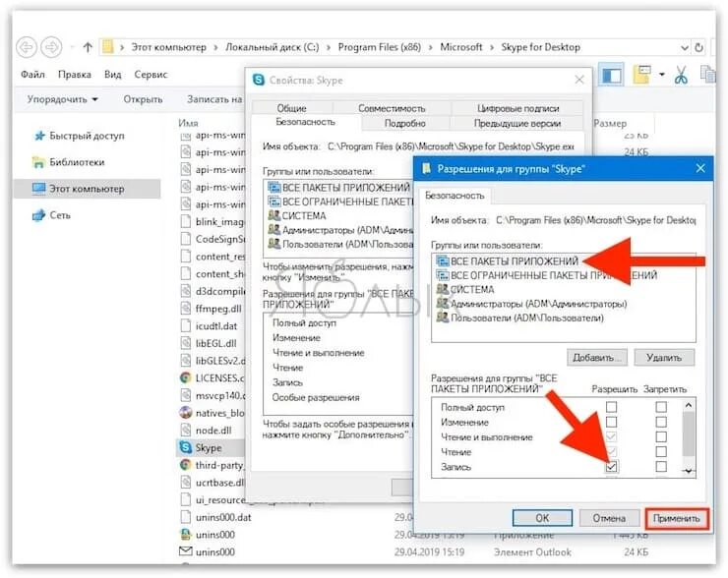Open address bar history dropdown

pyautogui.click(x=685, y=47)
